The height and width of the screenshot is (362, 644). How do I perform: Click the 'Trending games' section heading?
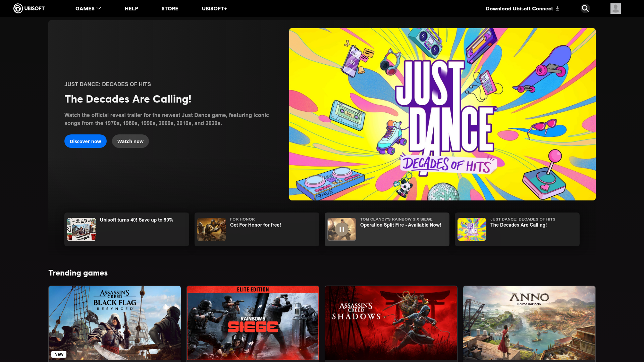[78, 273]
